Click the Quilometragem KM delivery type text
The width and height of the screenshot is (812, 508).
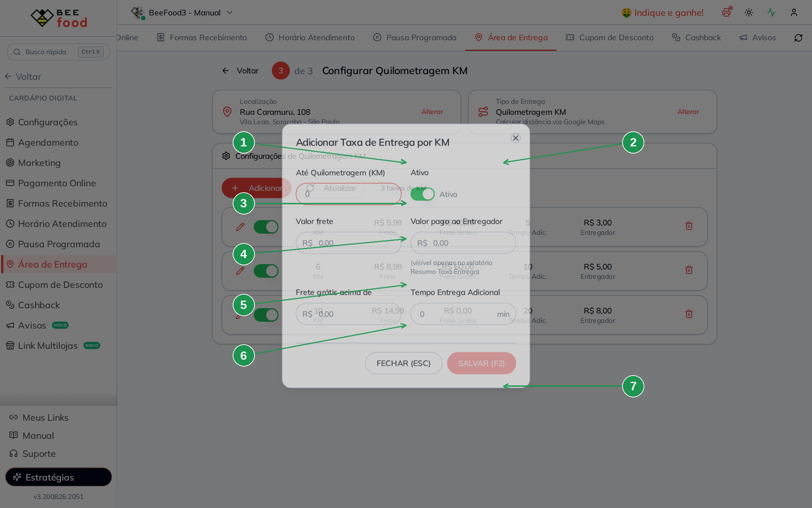(x=531, y=112)
